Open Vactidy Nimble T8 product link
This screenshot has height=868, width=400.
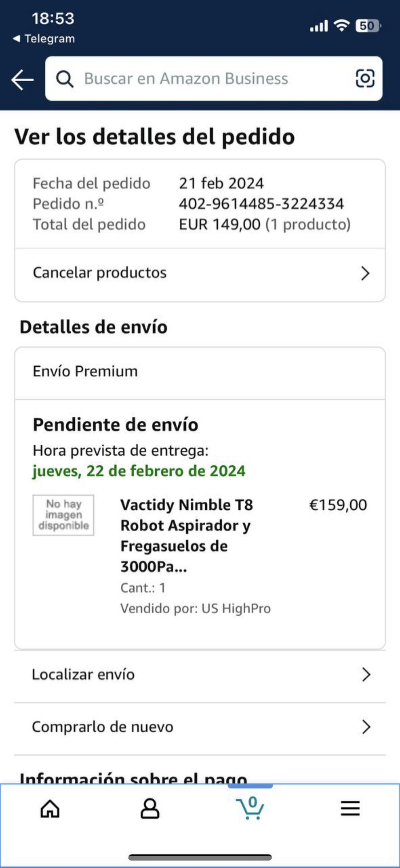(x=187, y=536)
